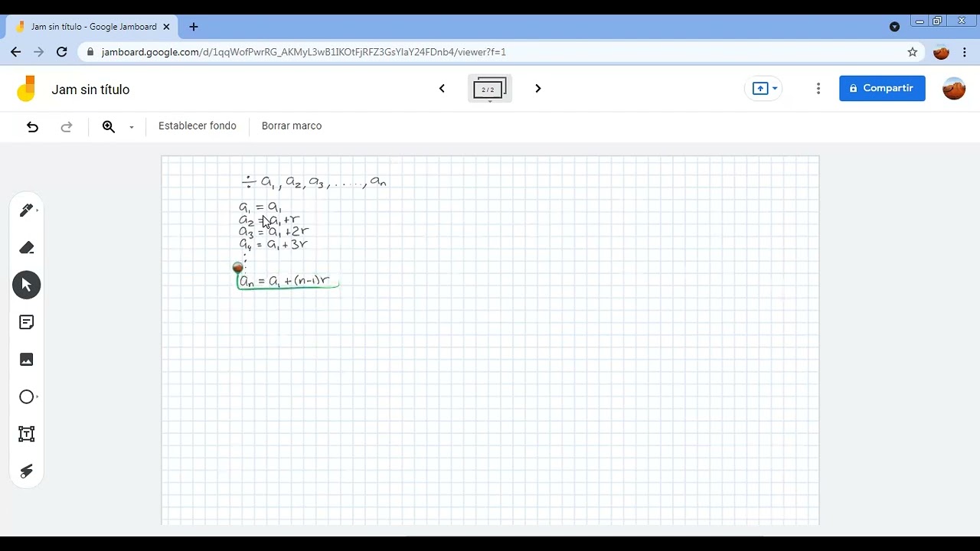Open the Google account avatar
This screenshot has width=980, height=551.
[954, 89]
